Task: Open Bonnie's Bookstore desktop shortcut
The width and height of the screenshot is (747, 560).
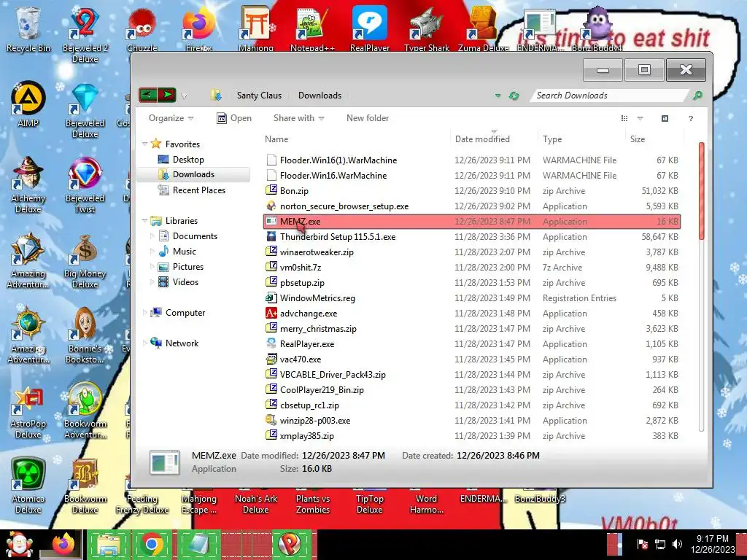Action: pos(85,335)
